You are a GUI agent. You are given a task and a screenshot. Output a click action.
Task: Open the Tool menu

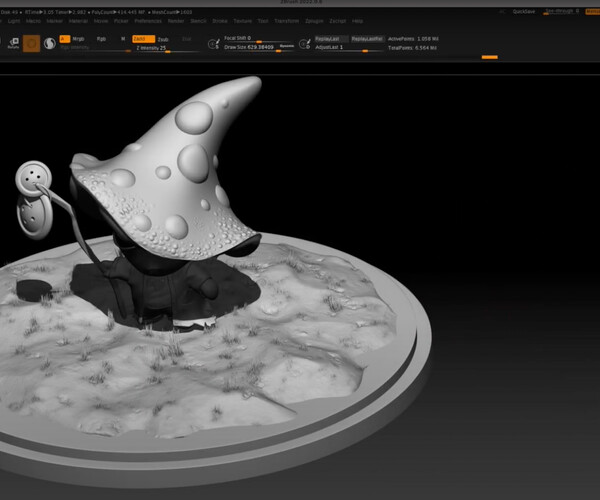point(263,21)
